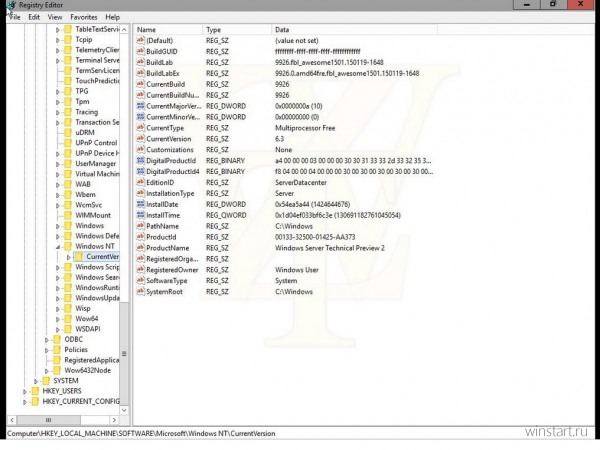Screen dimensions: 600x450
Task: Open the Favorites menu
Action: coord(84,17)
